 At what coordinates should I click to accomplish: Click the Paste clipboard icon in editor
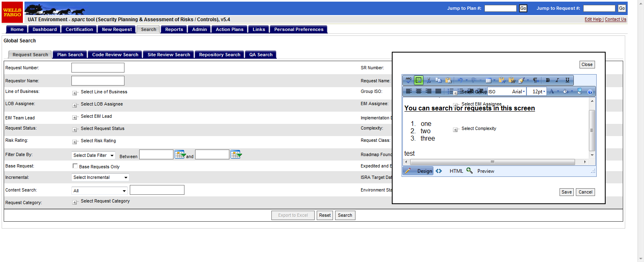(x=449, y=80)
